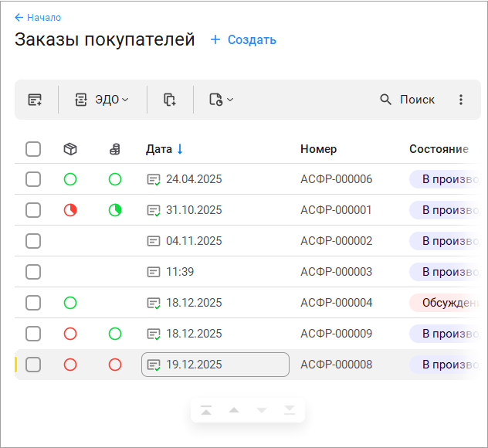Create a new order with Создать
Image resolution: width=488 pixels, height=448 pixels.
click(x=243, y=40)
